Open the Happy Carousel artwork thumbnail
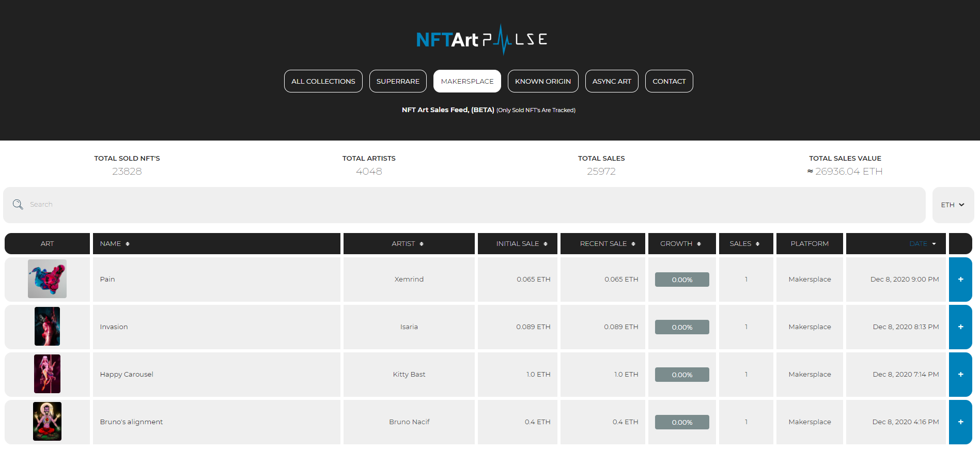Screen dimensions: 980x449 pos(47,374)
